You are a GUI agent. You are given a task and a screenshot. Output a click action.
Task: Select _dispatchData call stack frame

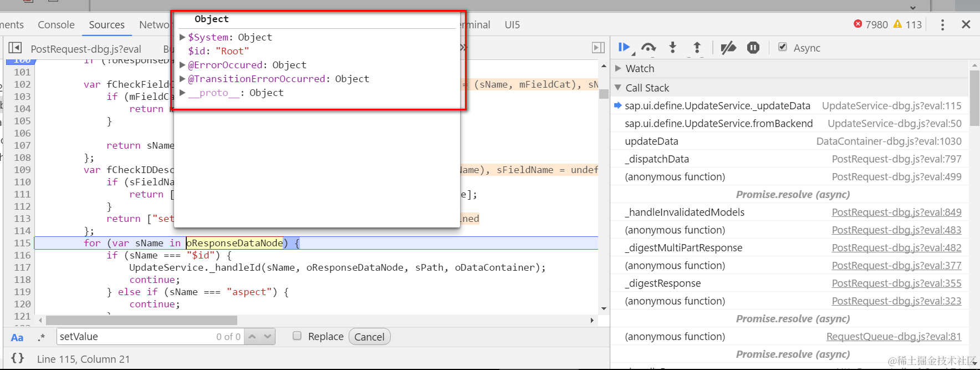tap(790, 159)
